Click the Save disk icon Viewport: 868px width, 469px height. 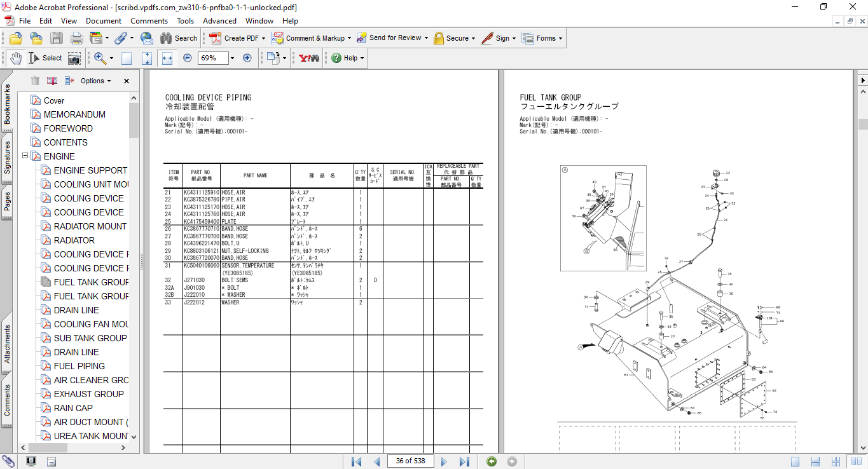57,38
